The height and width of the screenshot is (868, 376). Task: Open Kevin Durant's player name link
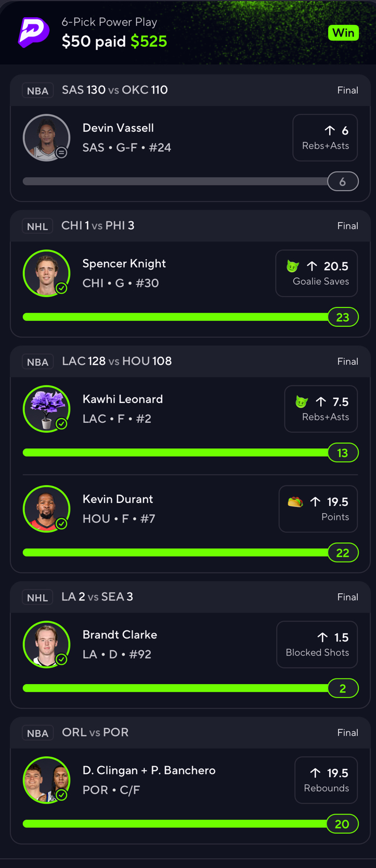[118, 499]
